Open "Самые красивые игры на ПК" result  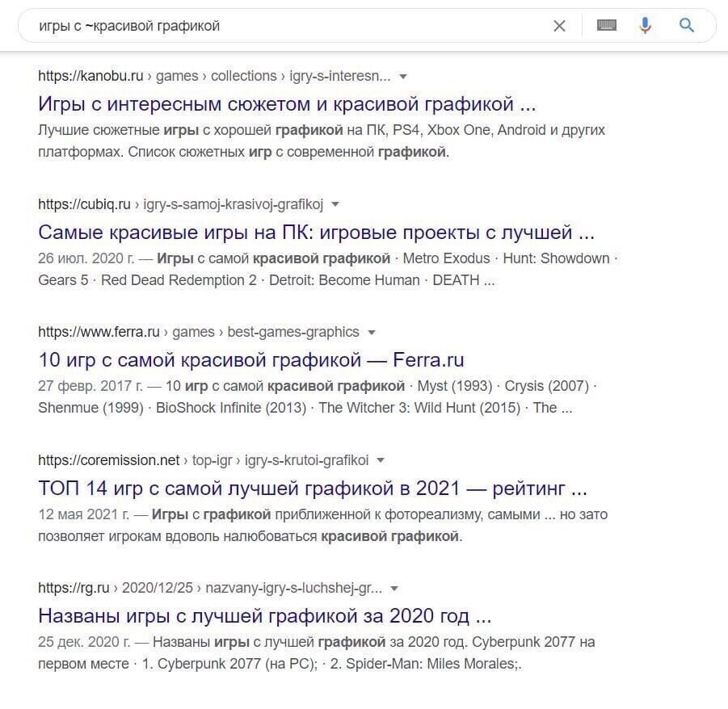pos(316,233)
